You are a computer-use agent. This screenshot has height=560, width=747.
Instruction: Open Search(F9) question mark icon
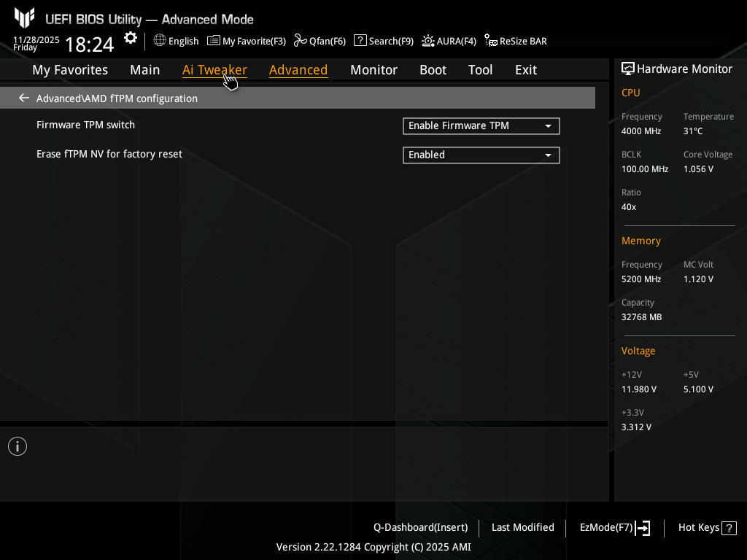tap(360, 41)
